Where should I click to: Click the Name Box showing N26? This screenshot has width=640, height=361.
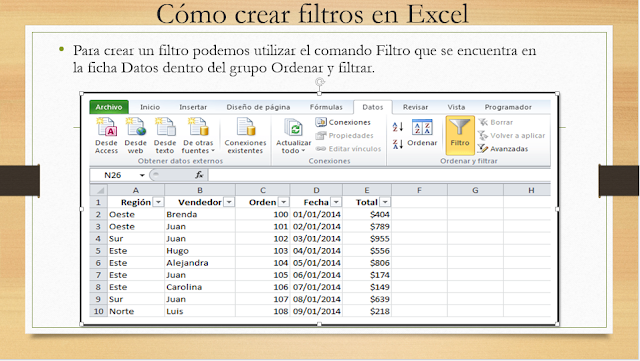point(114,175)
